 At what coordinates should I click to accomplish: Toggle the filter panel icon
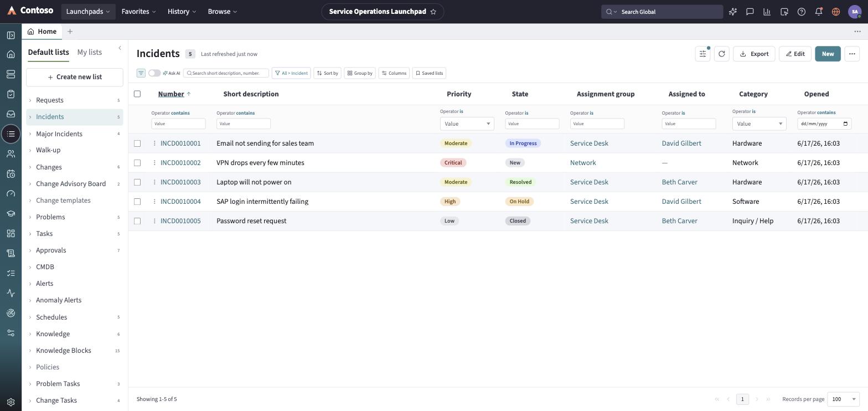[x=141, y=73]
